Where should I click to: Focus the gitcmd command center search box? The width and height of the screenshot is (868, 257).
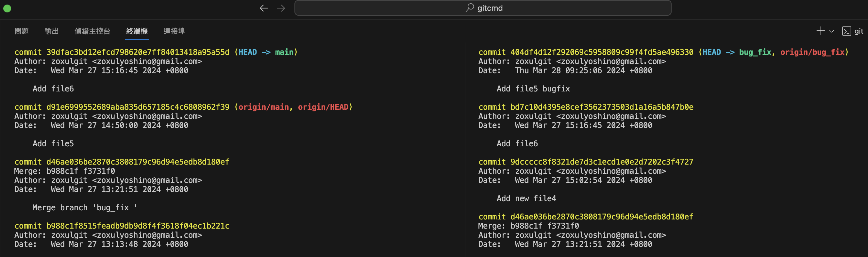pyautogui.click(x=482, y=8)
